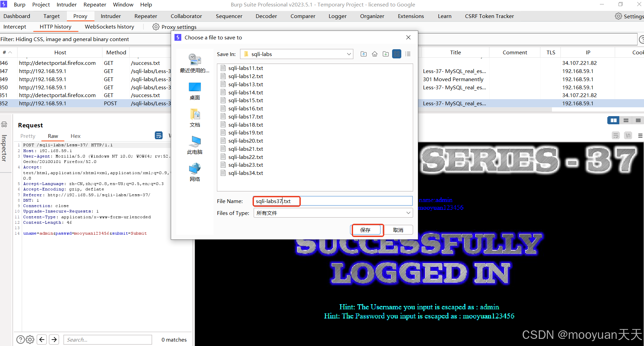Select sqli-labs17.txt in the file list

click(245, 117)
